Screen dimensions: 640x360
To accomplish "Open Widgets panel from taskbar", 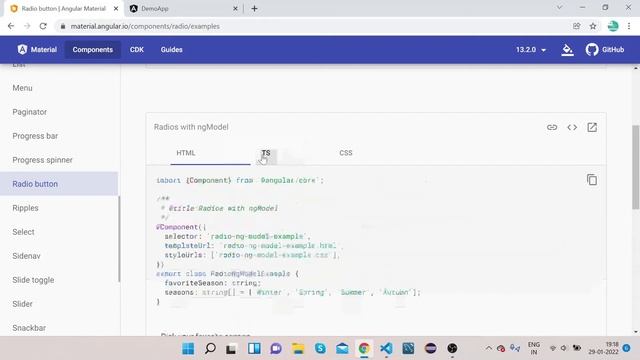I will tap(254, 349).
